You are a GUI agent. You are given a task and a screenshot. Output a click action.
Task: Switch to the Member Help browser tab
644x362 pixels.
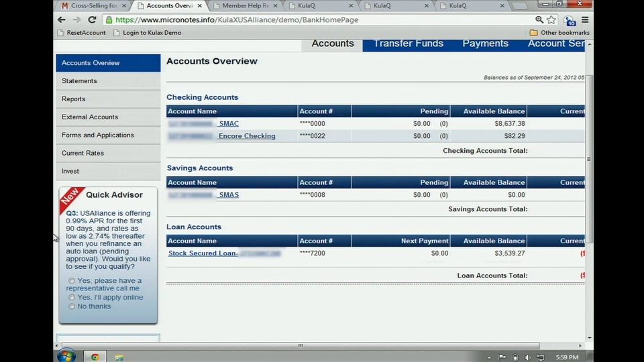(x=246, y=6)
